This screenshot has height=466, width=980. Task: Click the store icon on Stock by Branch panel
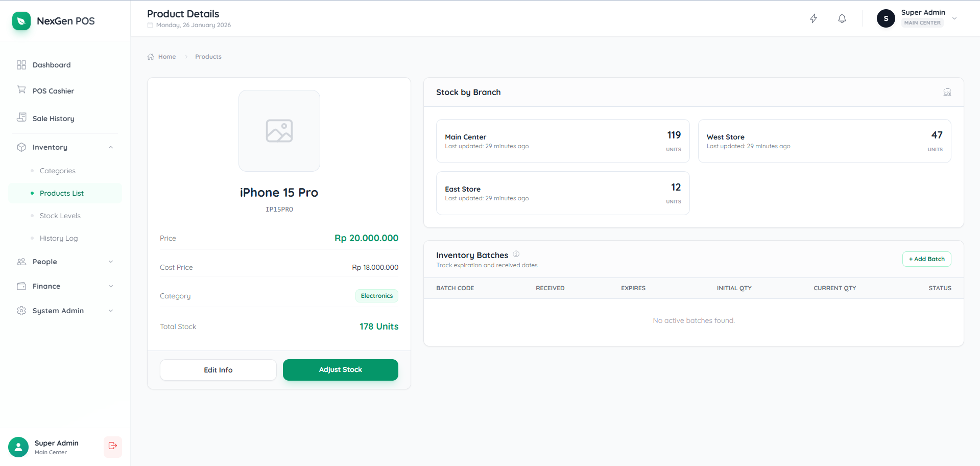[947, 92]
